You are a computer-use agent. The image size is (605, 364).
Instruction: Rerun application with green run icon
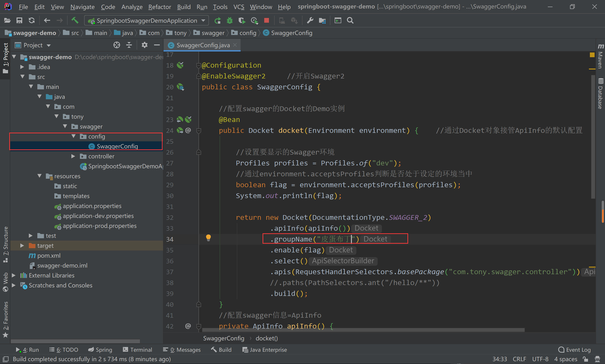pyautogui.click(x=217, y=20)
